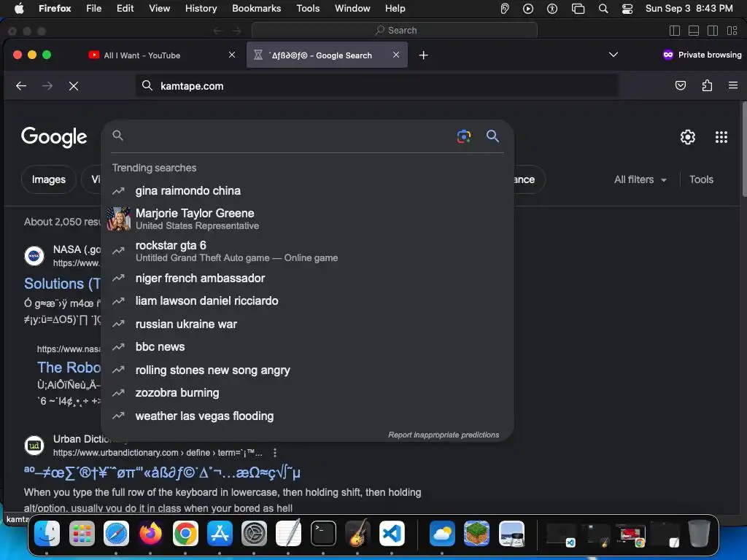747x560 pixels.
Task: Open the Extensions puzzle icon
Action: (707, 86)
